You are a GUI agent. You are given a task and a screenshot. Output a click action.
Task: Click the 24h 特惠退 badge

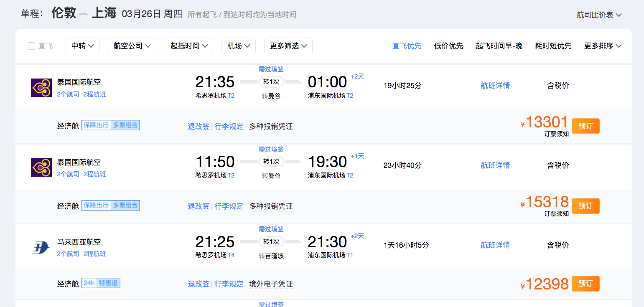click(x=101, y=283)
